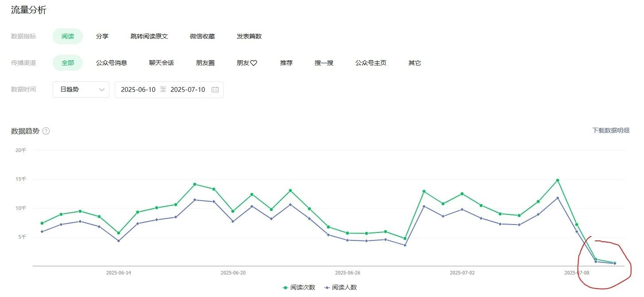Open the 日趋势 dropdown
The image size is (644, 297).
(81, 90)
